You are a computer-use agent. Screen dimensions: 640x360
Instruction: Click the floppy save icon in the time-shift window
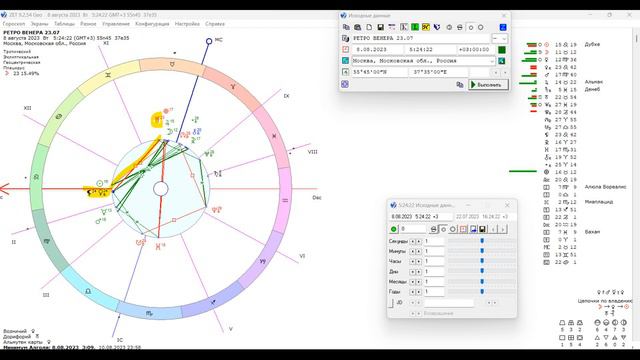pyautogui.click(x=482, y=229)
